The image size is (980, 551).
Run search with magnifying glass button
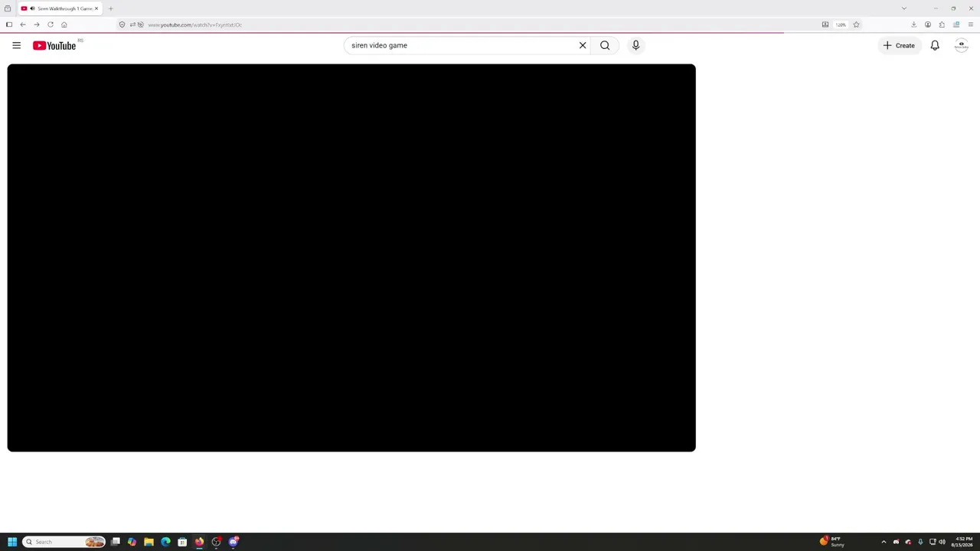[x=605, y=45]
